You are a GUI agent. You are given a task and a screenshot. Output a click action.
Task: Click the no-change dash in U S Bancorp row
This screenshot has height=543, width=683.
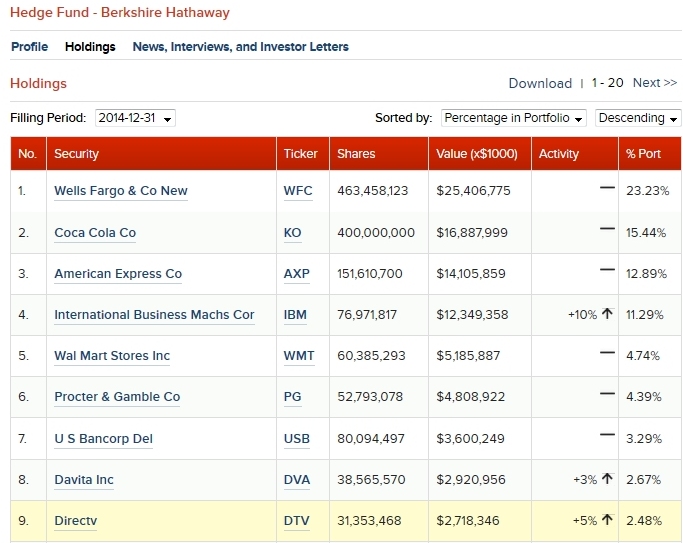point(607,435)
